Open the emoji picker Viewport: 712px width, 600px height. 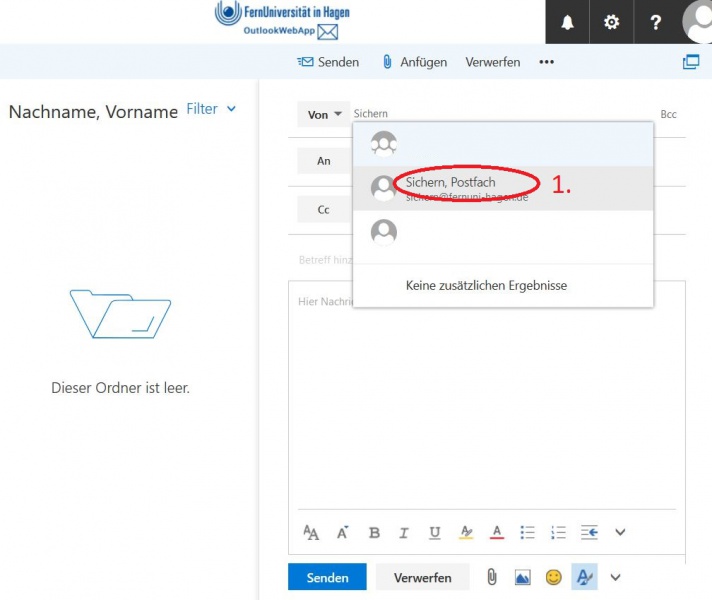(554, 577)
